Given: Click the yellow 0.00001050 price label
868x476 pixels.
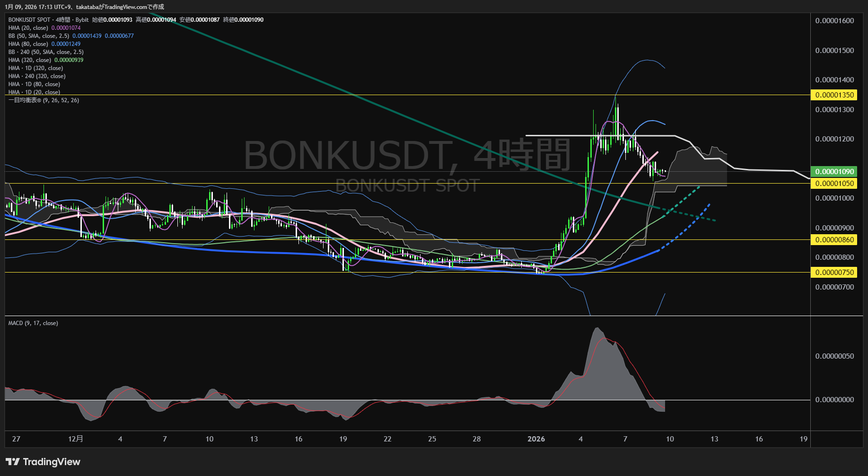Looking at the screenshot, I should point(834,184).
